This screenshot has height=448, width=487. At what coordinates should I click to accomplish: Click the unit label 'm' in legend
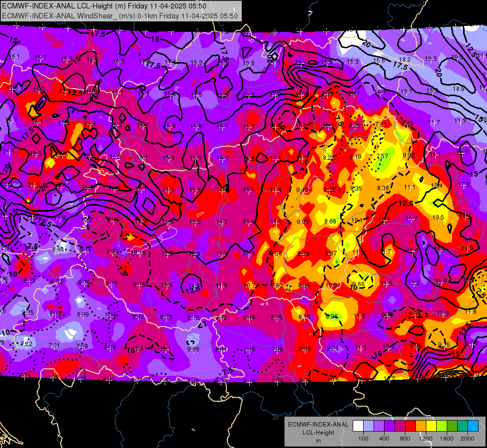(x=318, y=441)
